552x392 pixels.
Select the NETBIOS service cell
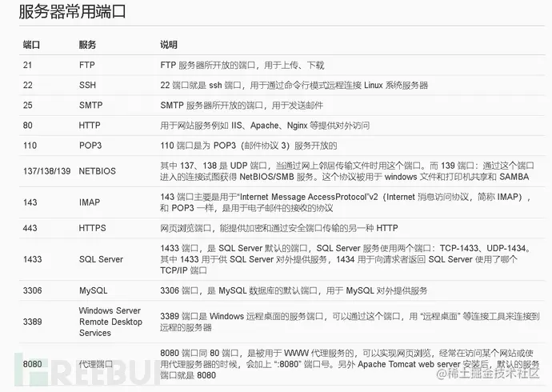point(97,171)
